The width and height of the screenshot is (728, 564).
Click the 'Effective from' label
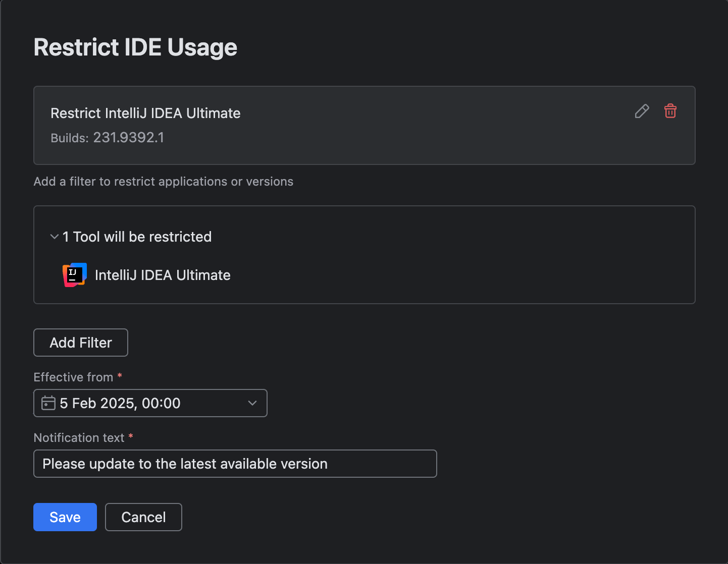click(x=73, y=377)
